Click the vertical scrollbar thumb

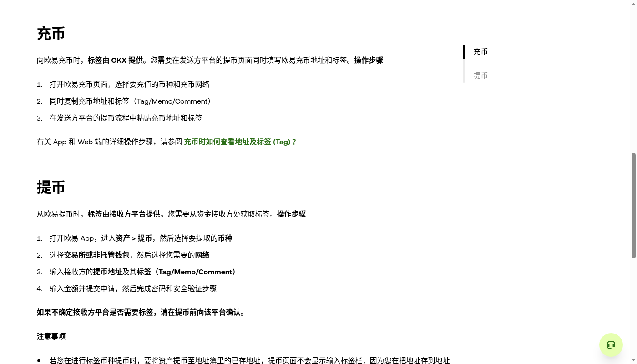pos(633,206)
